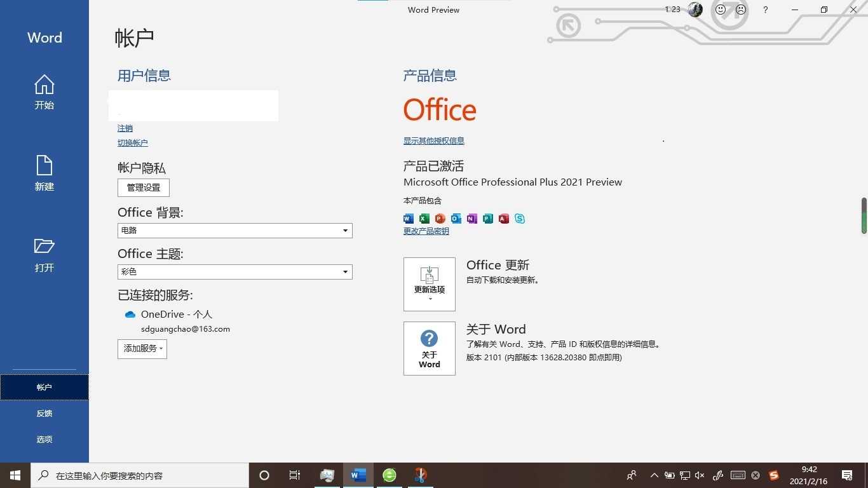Image resolution: width=868 pixels, height=488 pixels.
Task: Expand the Office 主题 dropdown (彩色)
Action: (235, 272)
